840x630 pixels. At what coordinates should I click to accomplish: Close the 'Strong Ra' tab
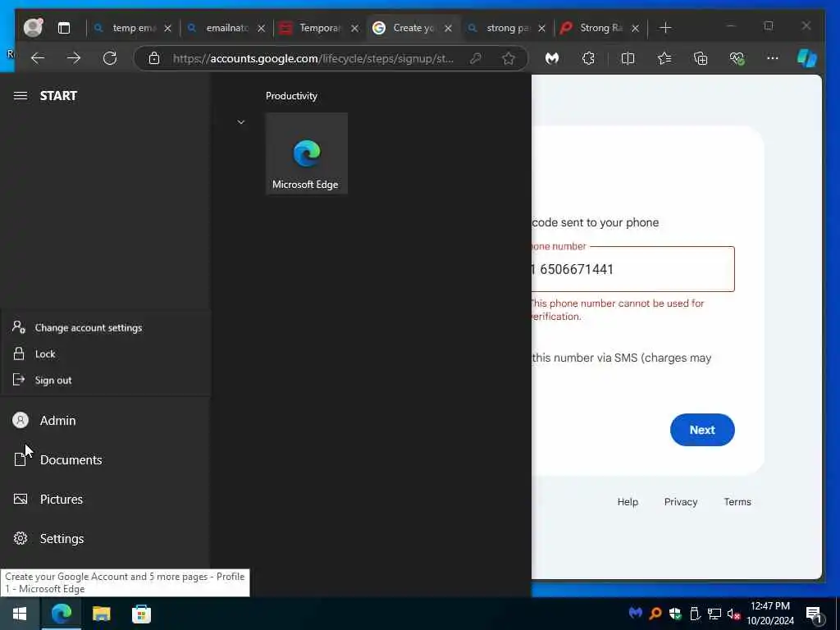pos(635,29)
